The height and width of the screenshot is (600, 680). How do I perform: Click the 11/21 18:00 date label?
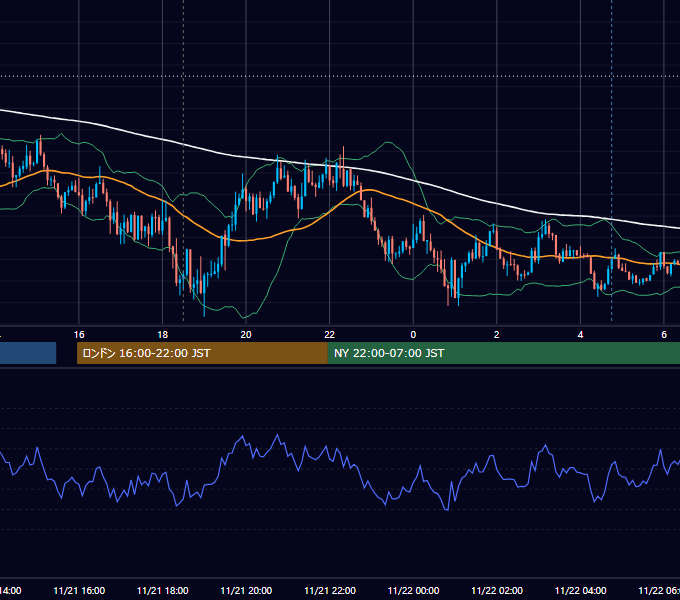163,590
